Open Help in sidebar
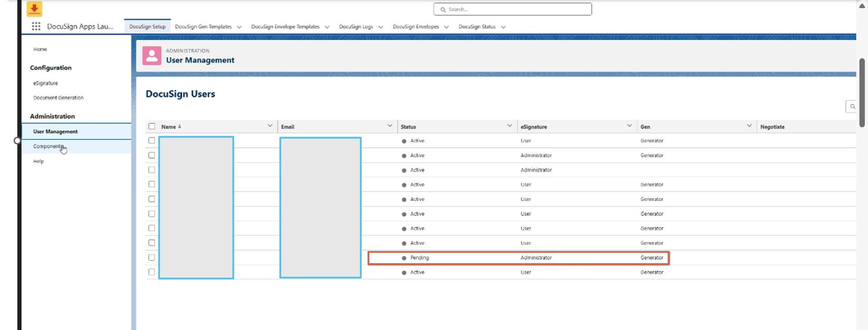 (38, 161)
